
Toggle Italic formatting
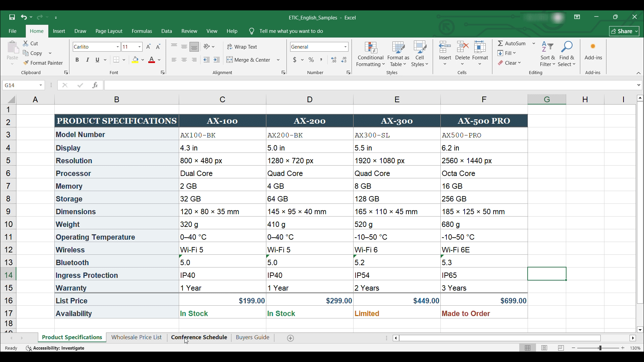coord(88,60)
